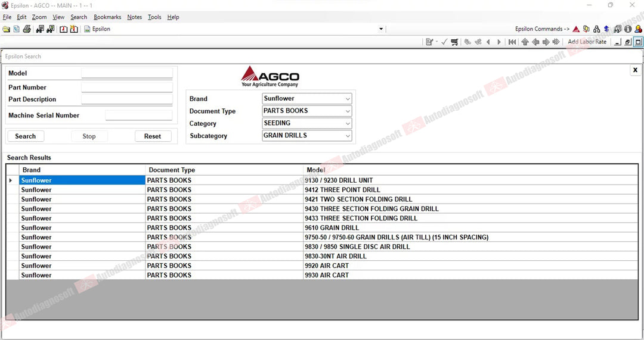Click the small left triangle arrow
Screen dimensions: 644x340
488,42
